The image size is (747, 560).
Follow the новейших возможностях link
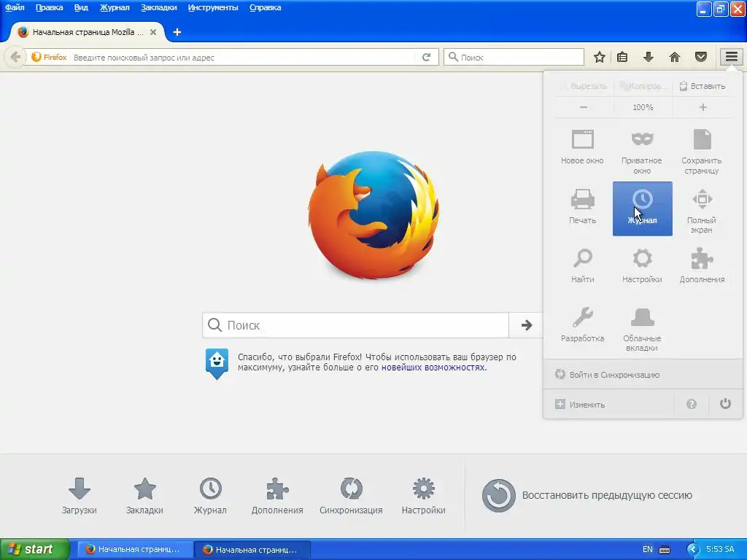433,367
